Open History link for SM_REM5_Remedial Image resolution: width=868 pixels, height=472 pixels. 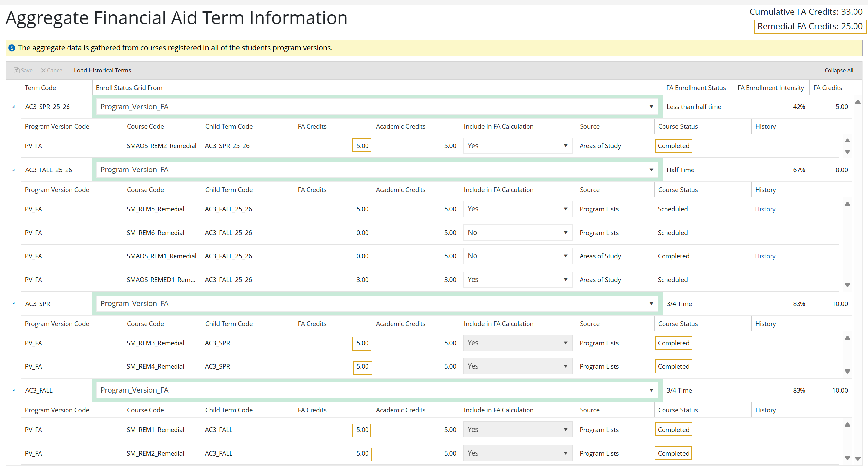(765, 209)
